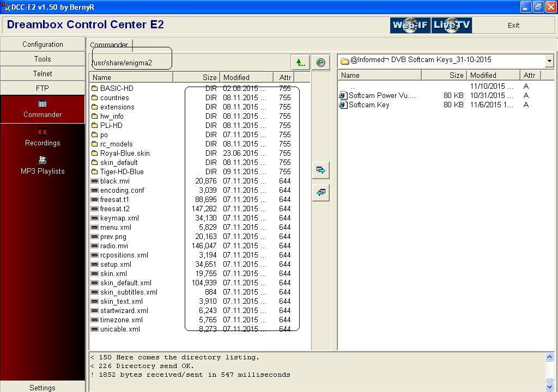Open Commander from the sidebar

tap(43, 109)
